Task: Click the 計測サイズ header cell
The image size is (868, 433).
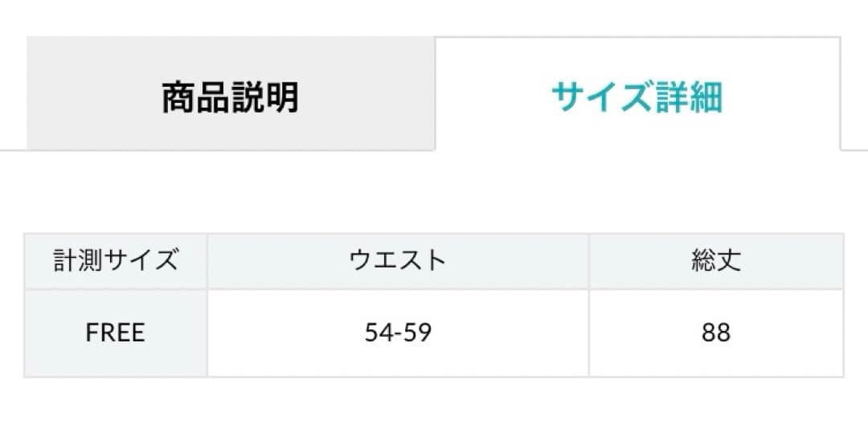Action: point(116,261)
